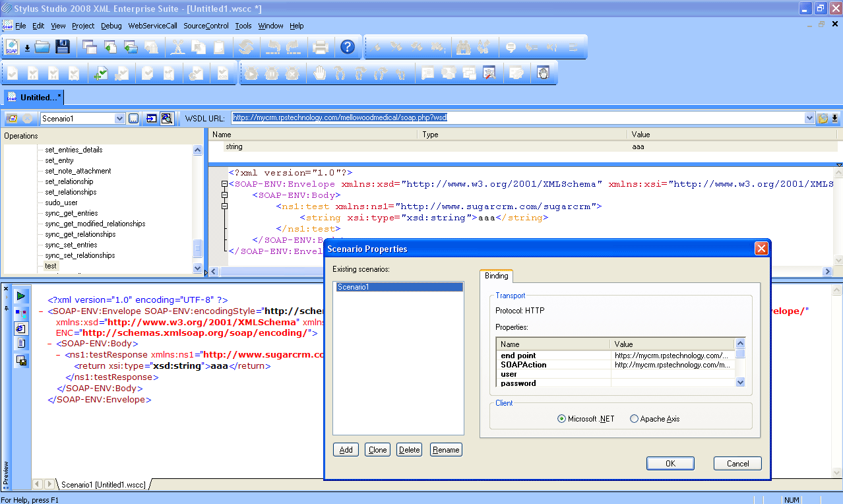The width and height of the screenshot is (843, 504).
Task: Collapse the SOAP-ENV:Body node in the preview
Action: [50, 344]
